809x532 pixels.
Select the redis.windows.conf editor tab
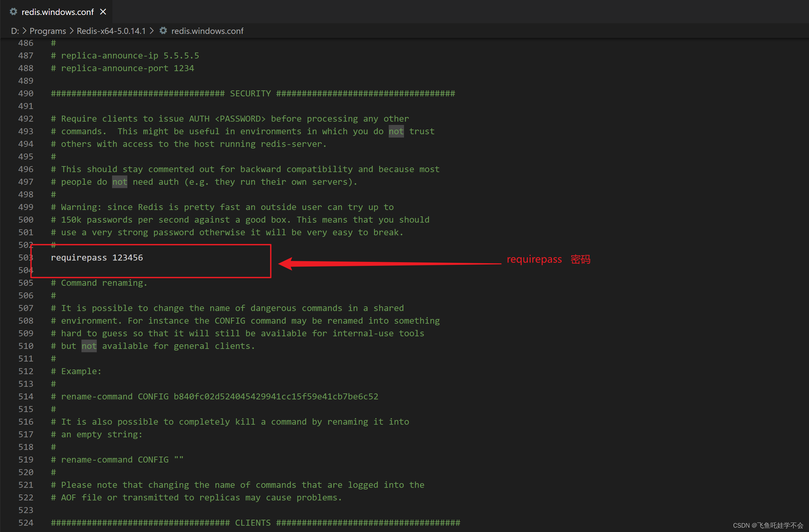(x=58, y=12)
